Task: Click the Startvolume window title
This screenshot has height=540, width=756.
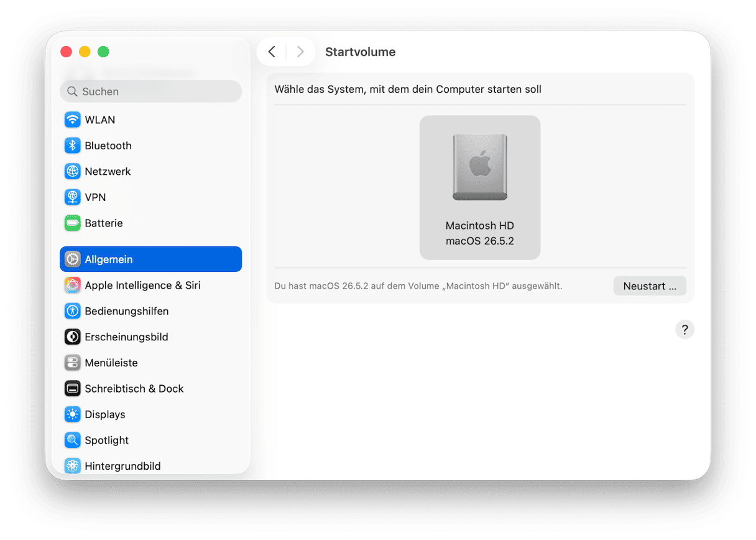Action: pos(361,52)
